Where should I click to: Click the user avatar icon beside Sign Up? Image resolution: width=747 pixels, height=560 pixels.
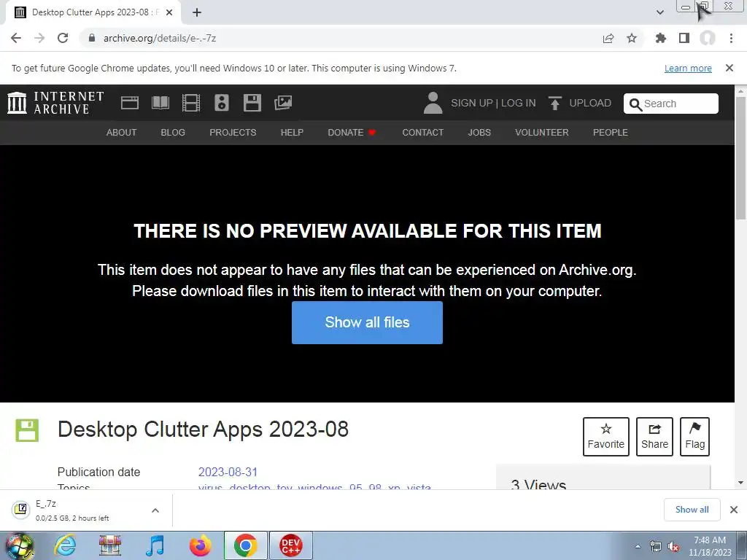(433, 103)
